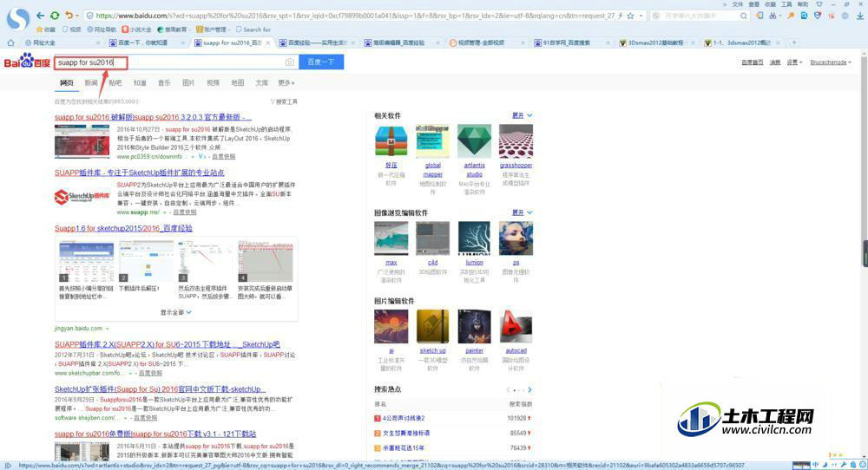Open result 'SUAPP插件库 - 专注于SketchUp插件扩展'
The width and height of the screenshot is (868, 470).
[x=140, y=173]
